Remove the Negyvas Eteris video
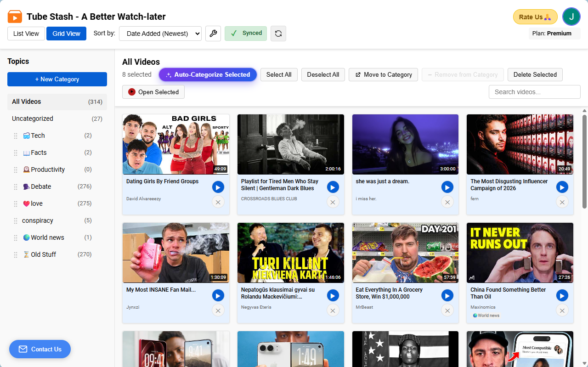The image size is (588, 367). tap(333, 311)
